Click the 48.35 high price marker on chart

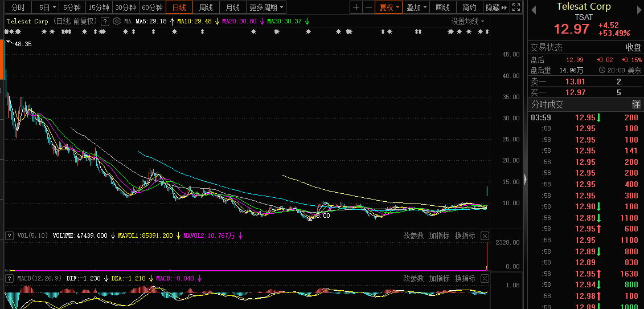click(23, 44)
